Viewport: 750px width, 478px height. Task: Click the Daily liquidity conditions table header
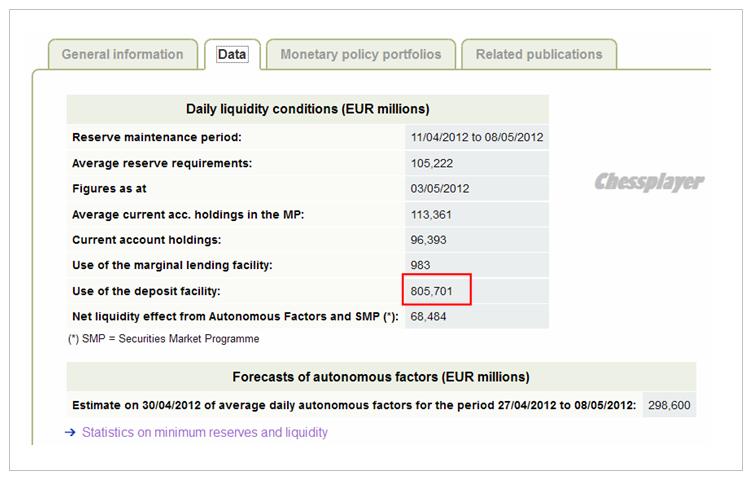307,109
